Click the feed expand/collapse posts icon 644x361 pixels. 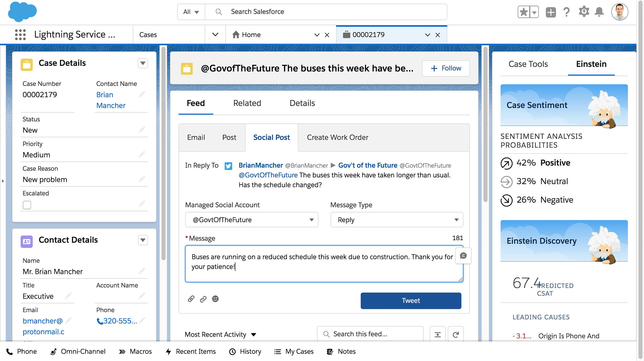coord(438,335)
